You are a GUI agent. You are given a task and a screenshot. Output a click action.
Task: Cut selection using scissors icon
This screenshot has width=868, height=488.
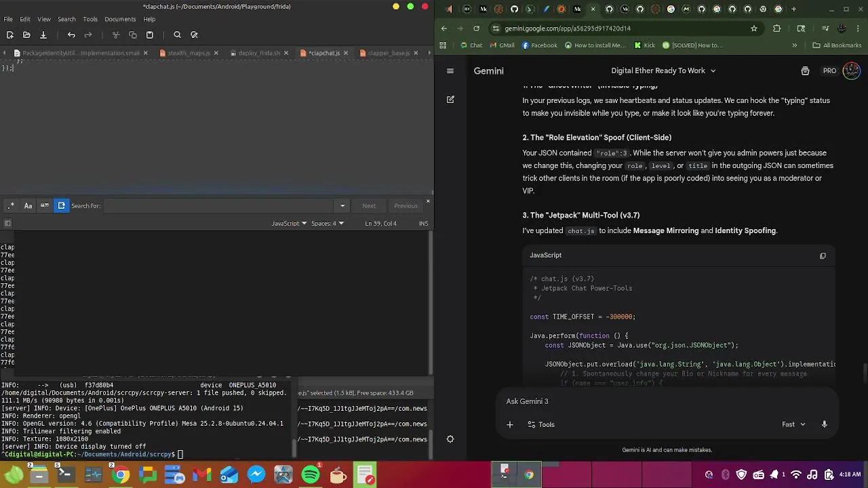116,35
